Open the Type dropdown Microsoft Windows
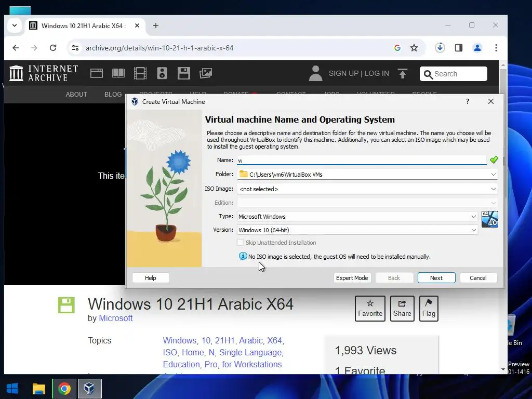This screenshot has width=532, height=399. 357,217
